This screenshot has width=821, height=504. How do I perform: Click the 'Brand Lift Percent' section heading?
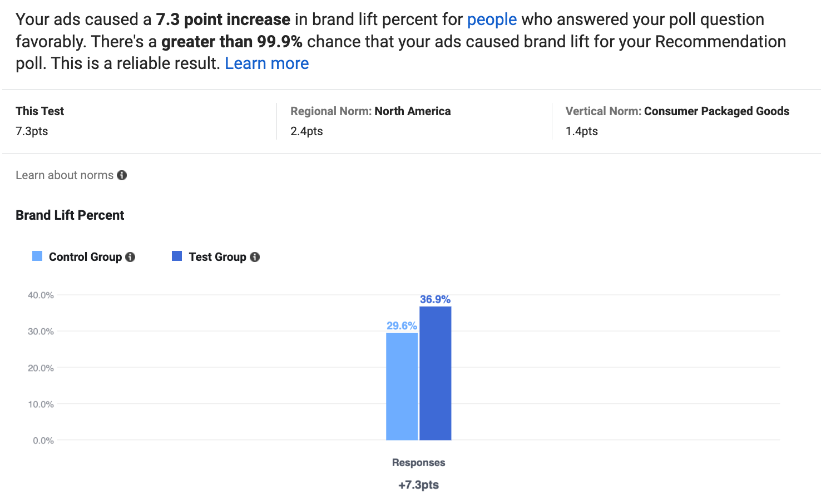pos(70,215)
